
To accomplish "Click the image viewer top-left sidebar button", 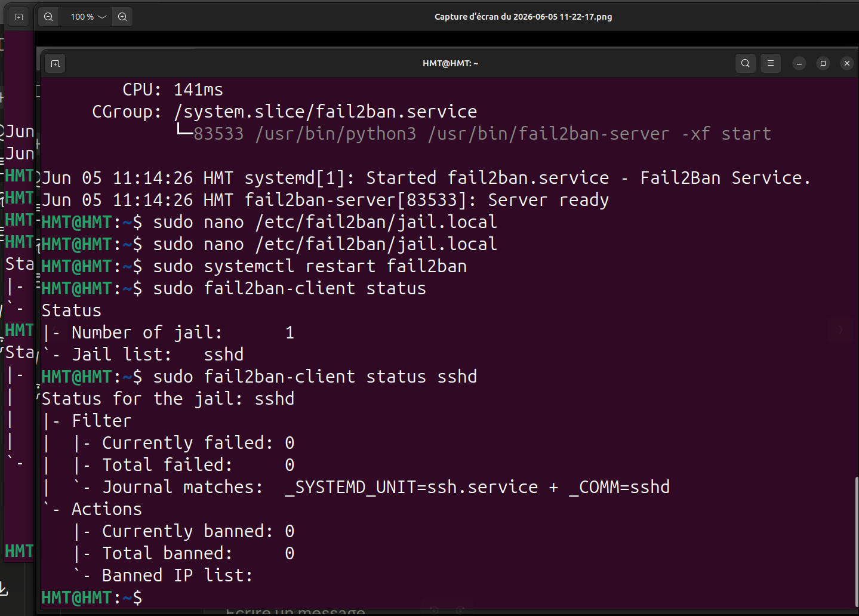I will (19, 17).
